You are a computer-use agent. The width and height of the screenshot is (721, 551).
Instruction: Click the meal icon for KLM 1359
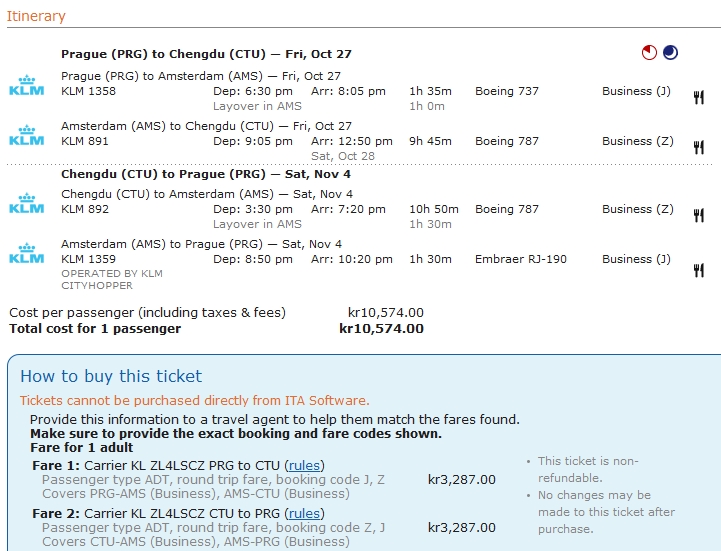699,269
